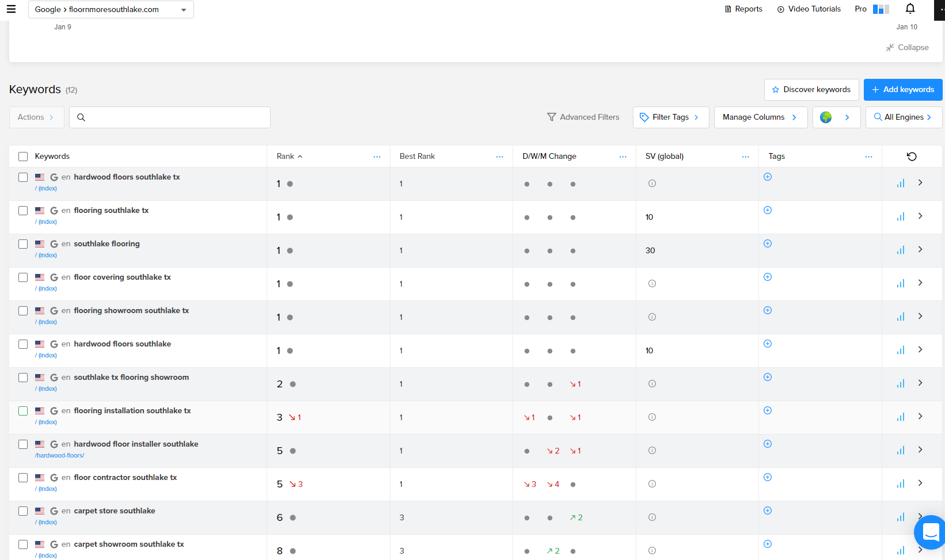
Task: Show chart for hardwood floor installer southlake
Action: pos(901,451)
